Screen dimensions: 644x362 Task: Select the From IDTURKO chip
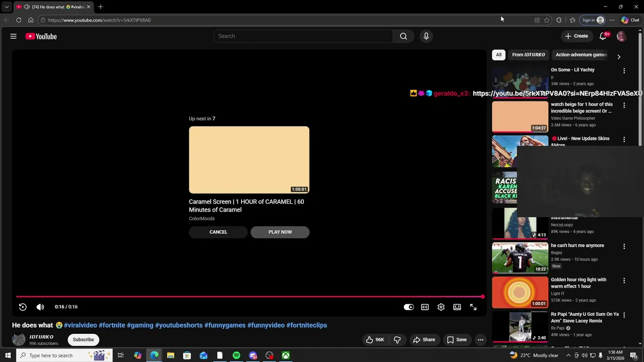(x=528, y=55)
